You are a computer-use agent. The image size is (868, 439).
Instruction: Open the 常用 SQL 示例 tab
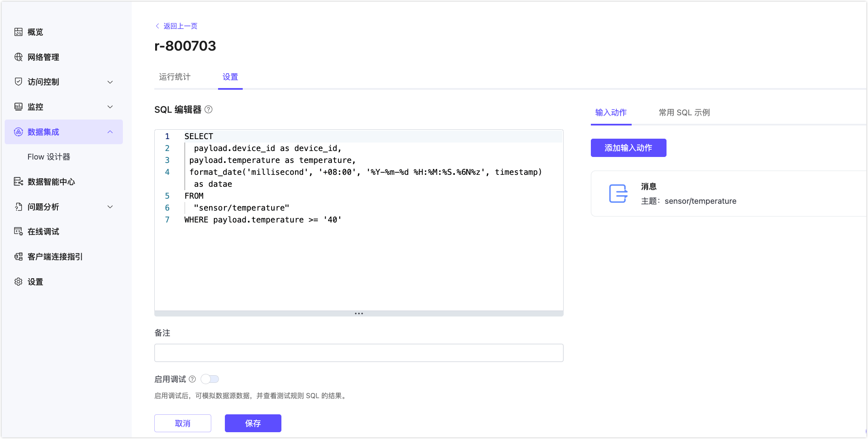coord(684,112)
